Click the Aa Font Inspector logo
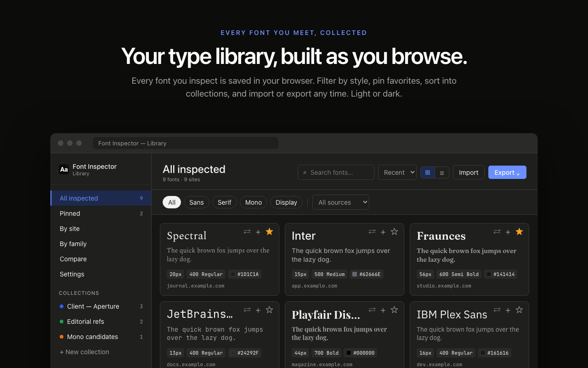The width and height of the screenshot is (588, 368). pyautogui.click(x=64, y=169)
